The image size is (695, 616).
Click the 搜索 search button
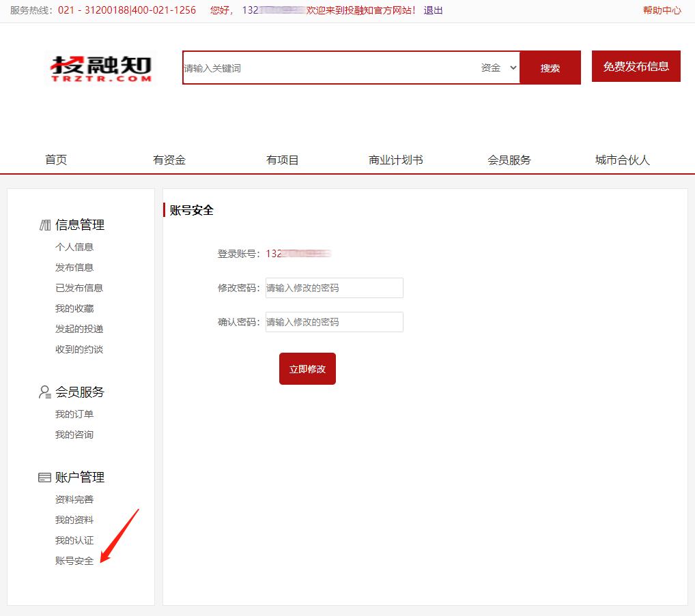click(x=550, y=68)
